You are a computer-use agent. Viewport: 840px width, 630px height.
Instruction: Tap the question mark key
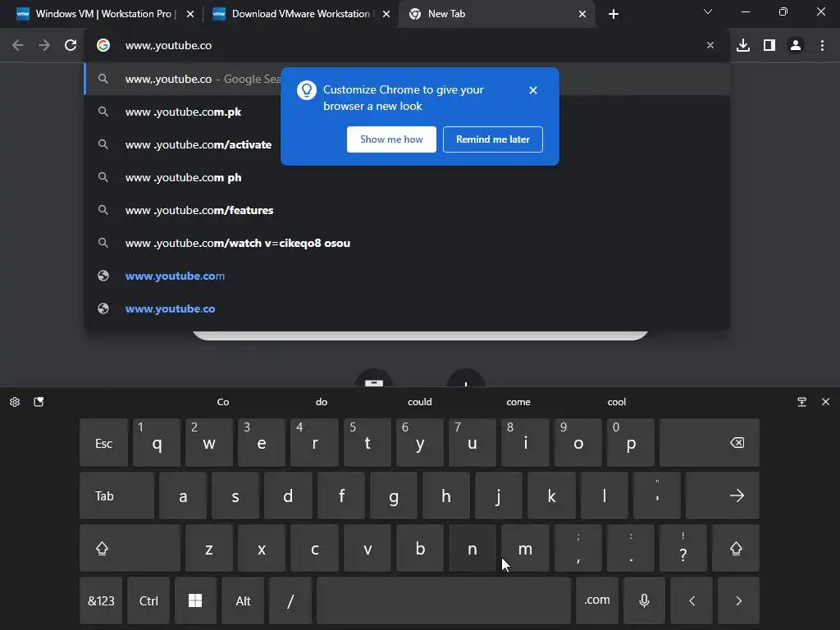click(x=683, y=548)
